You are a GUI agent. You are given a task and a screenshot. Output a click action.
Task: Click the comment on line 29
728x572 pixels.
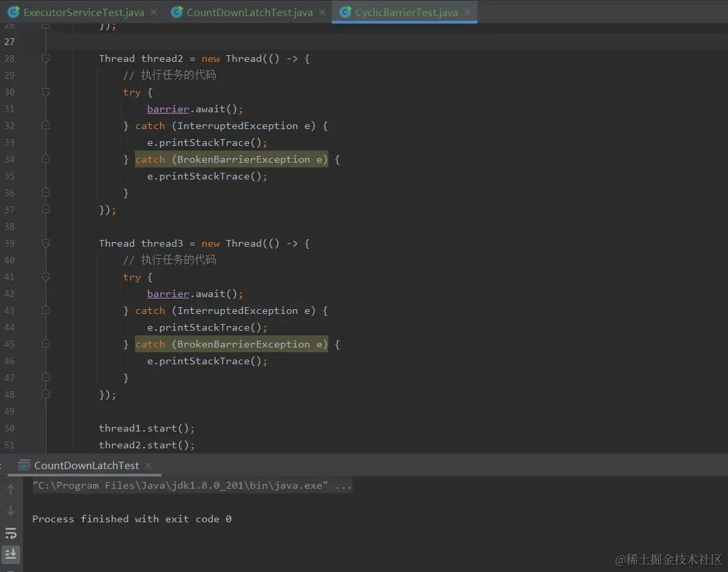pyautogui.click(x=169, y=75)
